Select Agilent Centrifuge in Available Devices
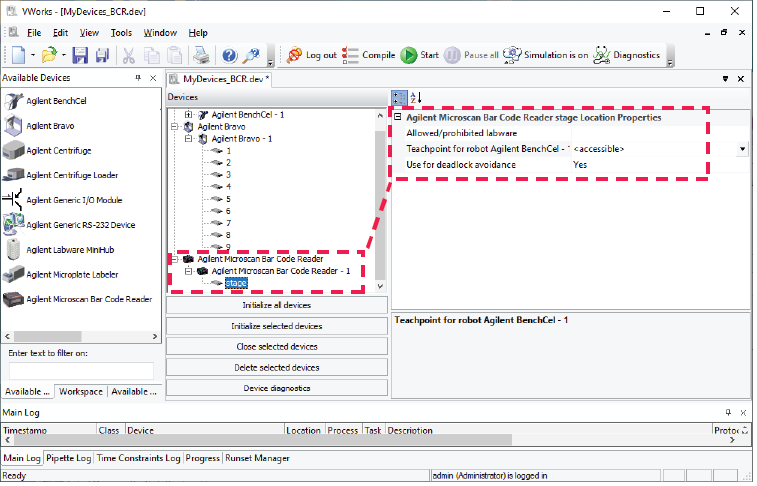Viewport: 757px width, 486px height. pos(47,151)
